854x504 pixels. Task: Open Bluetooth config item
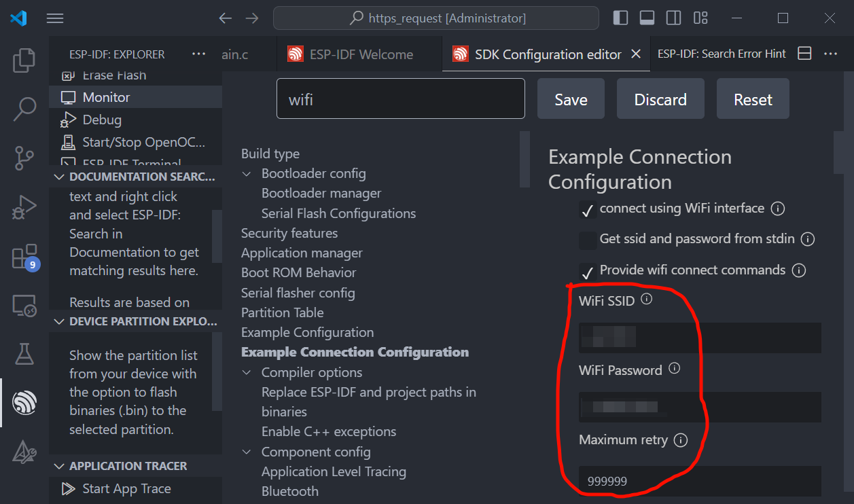pos(290,491)
